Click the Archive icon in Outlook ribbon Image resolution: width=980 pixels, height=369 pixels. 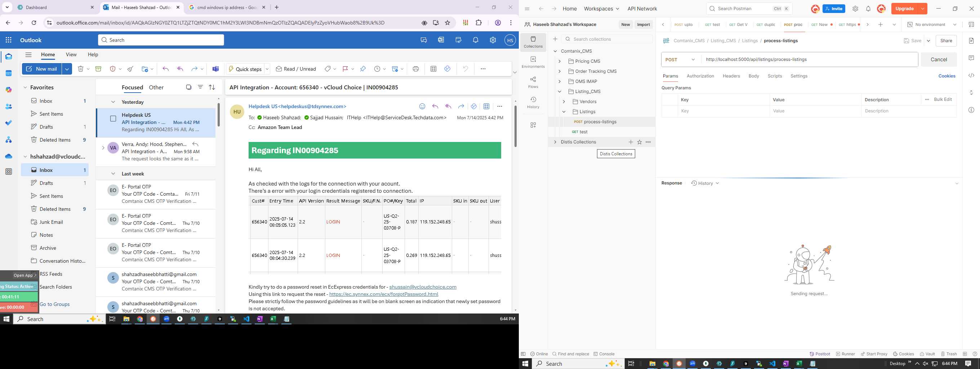pyautogui.click(x=98, y=69)
